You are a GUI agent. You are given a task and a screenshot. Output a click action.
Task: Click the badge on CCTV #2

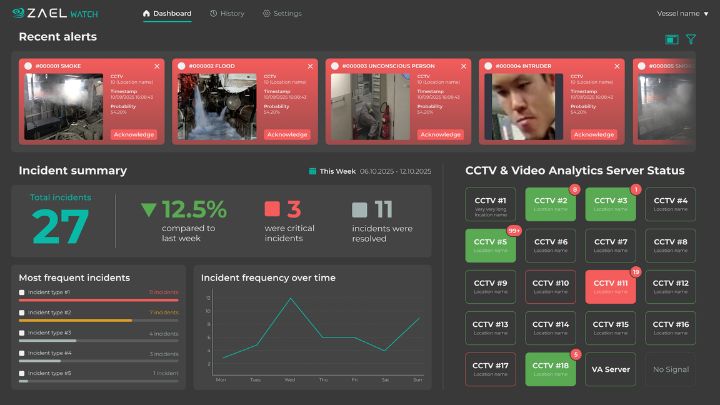pos(574,189)
